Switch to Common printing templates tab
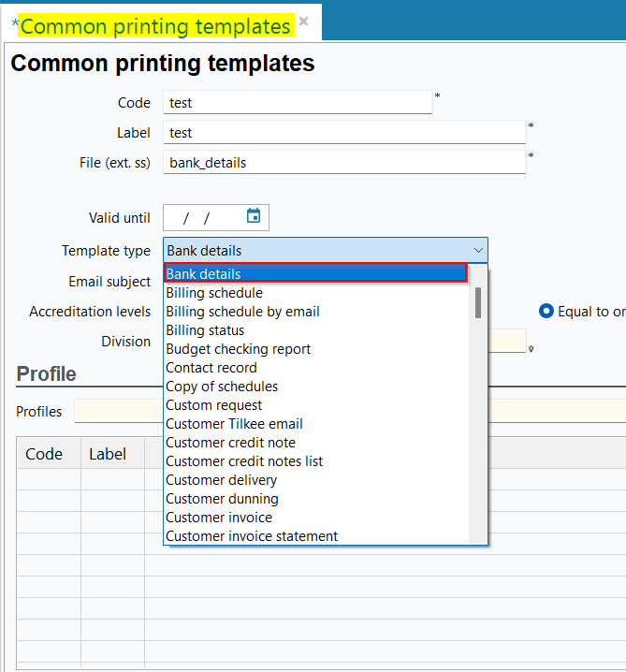626x672 pixels. (x=154, y=25)
